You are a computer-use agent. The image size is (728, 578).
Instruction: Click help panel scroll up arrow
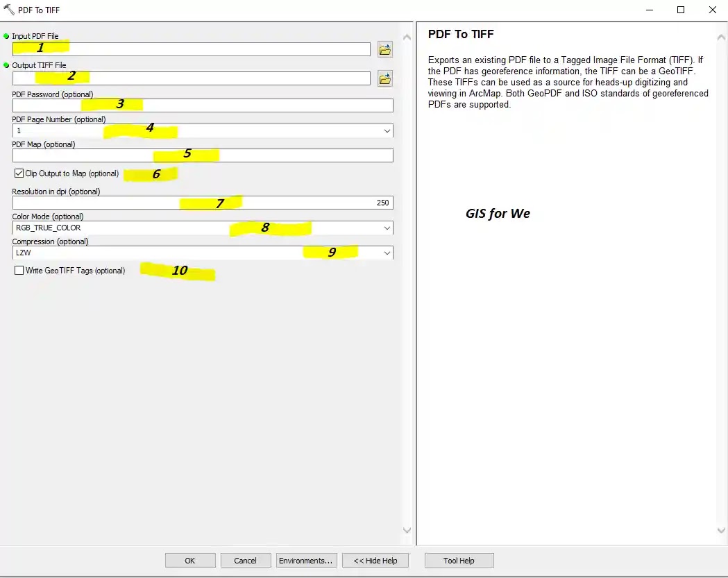tap(721, 37)
